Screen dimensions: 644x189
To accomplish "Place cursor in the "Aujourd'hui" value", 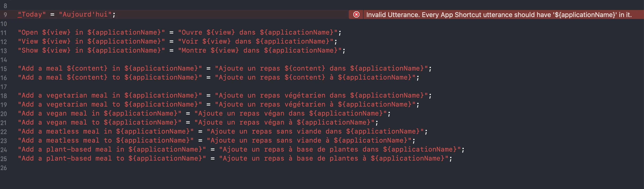I will pos(85,14).
